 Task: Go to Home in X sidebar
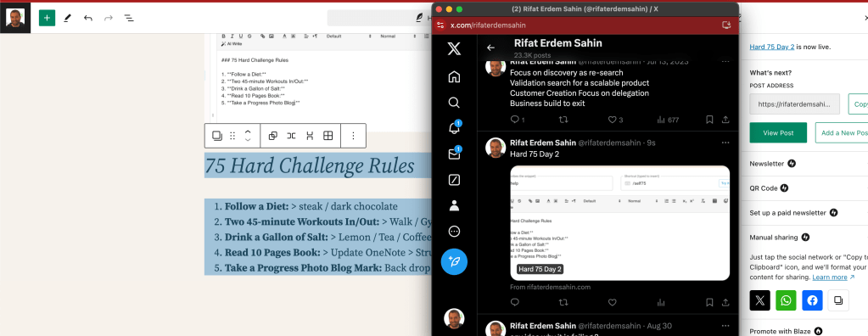coord(454,77)
